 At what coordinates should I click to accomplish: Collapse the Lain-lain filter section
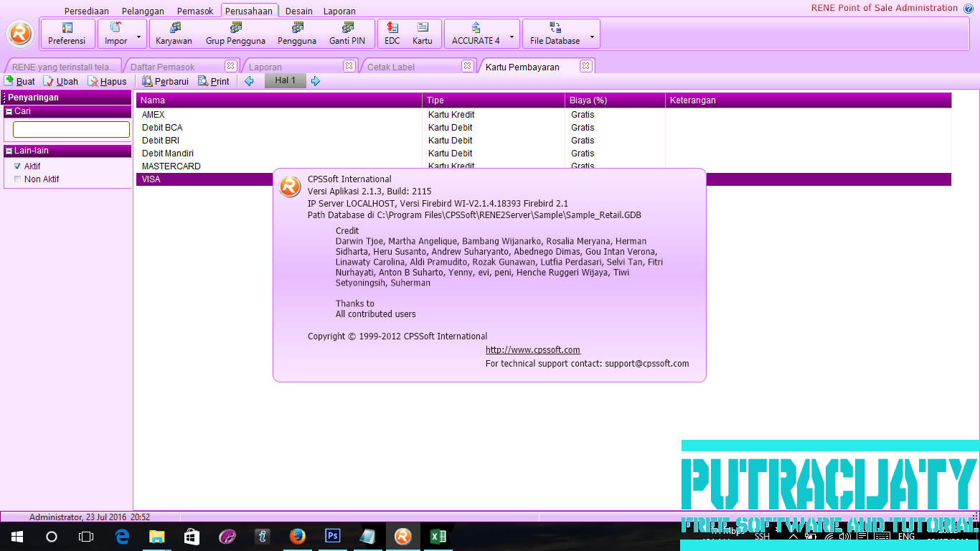[x=9, y=151]
